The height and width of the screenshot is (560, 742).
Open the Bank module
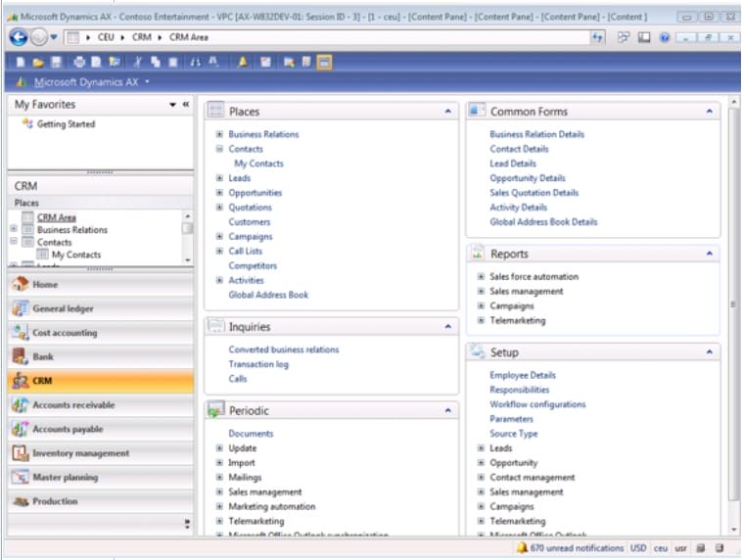(x=100, y=356)
